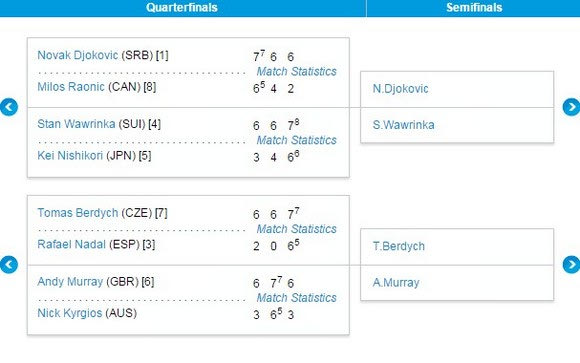Open Tomas Berdych player link
Image resolution: width=580 pixels, height=363 pixels.
78,213
